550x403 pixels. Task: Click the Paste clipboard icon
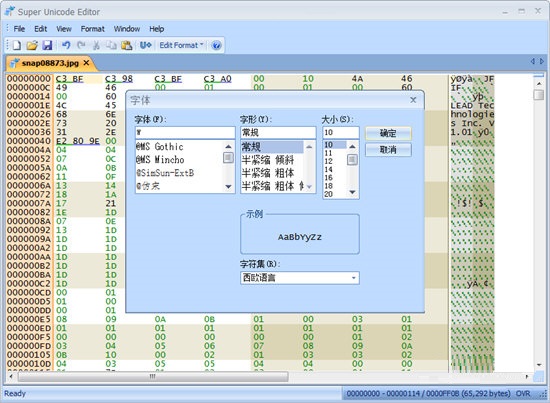[x=126, y=45]
